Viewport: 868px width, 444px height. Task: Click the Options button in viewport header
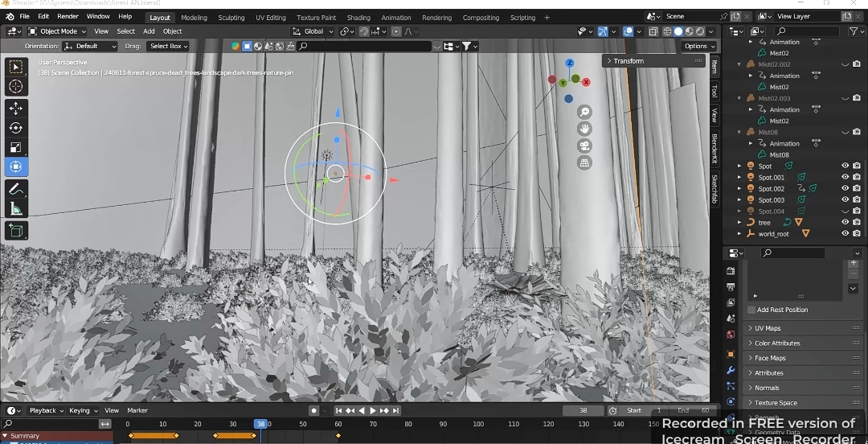(x=698, y=46)
